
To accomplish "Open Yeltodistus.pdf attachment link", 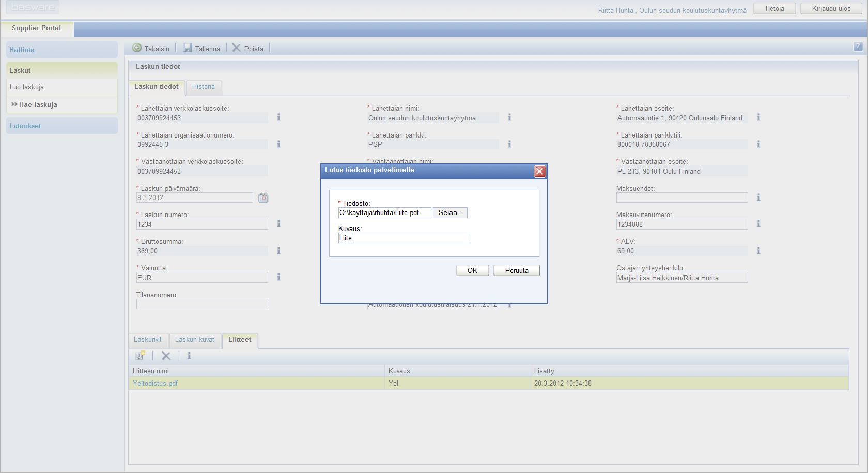I will (155, 384).
